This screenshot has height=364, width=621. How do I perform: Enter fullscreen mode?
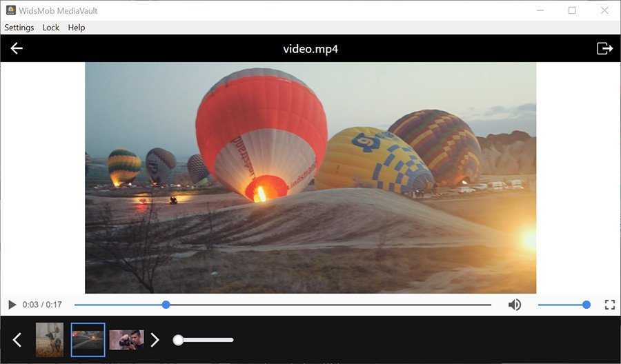point(609,305)
